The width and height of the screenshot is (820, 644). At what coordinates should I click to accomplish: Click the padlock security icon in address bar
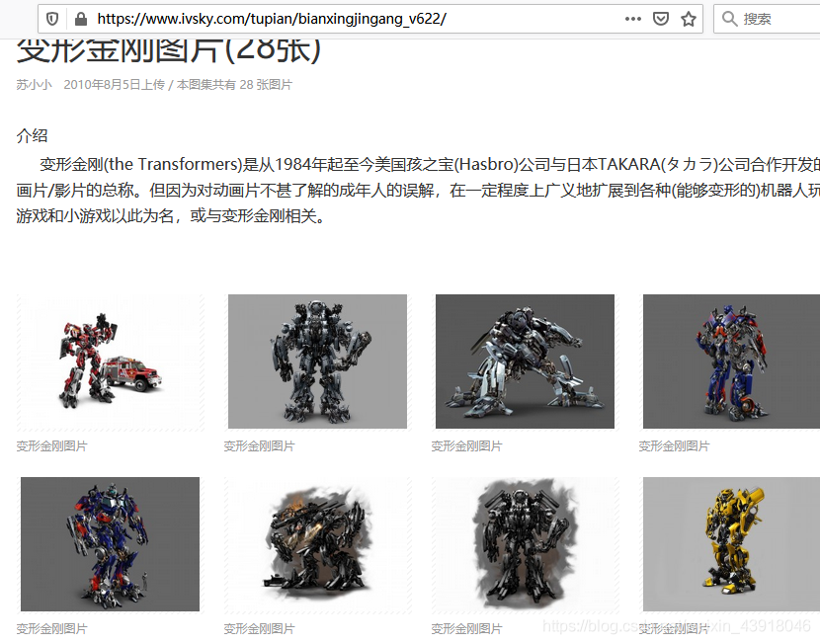(80, 18)
